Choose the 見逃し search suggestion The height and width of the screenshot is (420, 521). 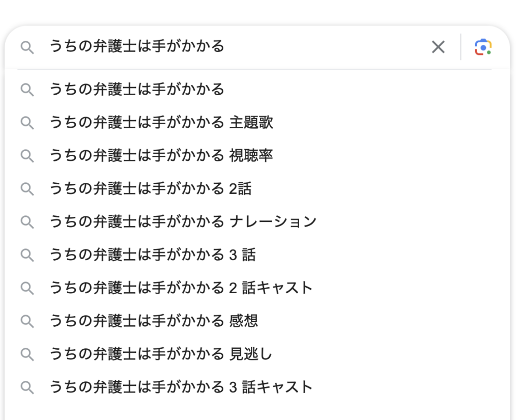pyautogui.click(x=161, y=354)
